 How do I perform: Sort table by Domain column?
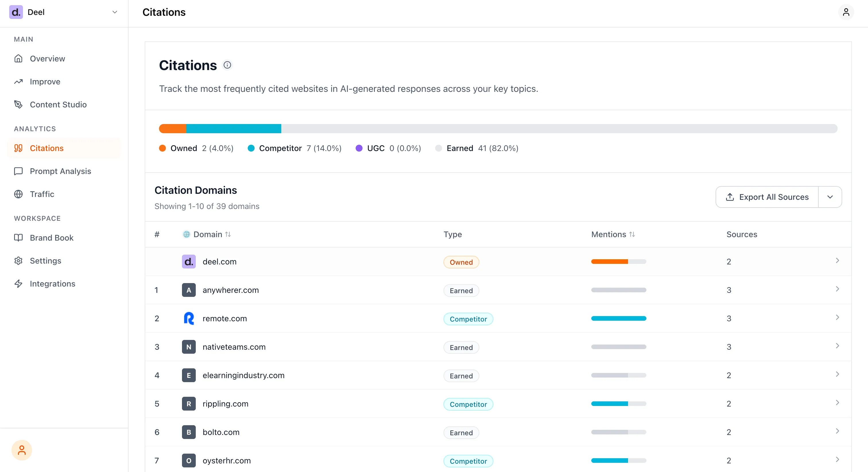(x=228, y=234)
